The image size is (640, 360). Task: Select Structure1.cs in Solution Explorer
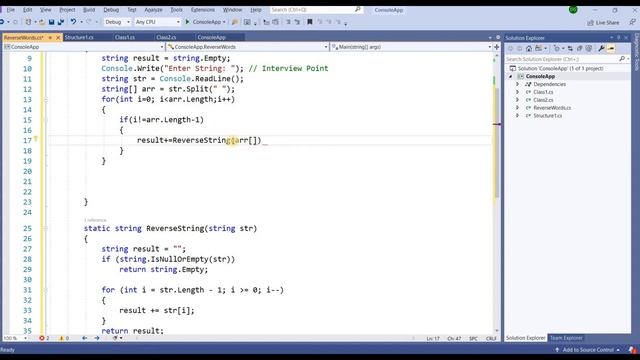pos(547,116)
